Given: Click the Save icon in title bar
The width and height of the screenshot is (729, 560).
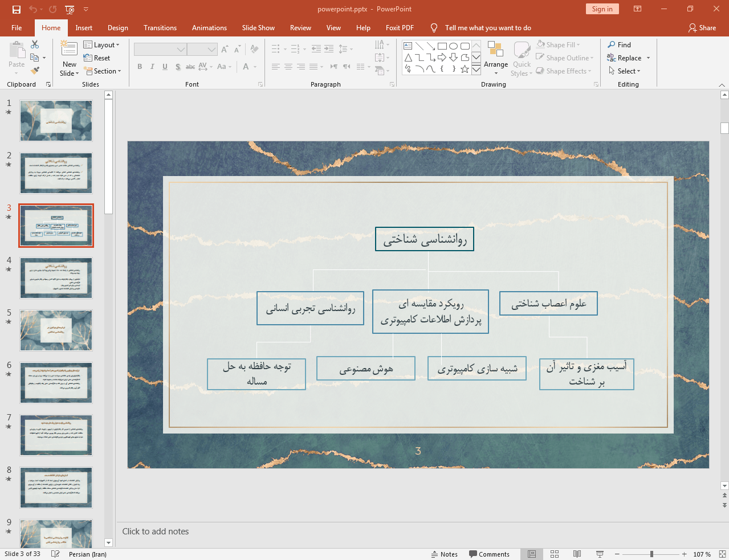Looking at the screenshot, I should click(x=17, y=9).
